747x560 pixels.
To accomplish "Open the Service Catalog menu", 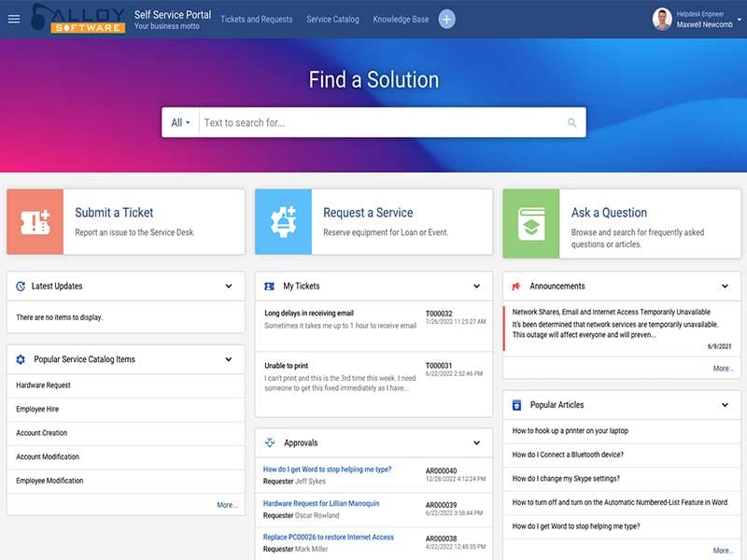I will (x=332, y=19).
